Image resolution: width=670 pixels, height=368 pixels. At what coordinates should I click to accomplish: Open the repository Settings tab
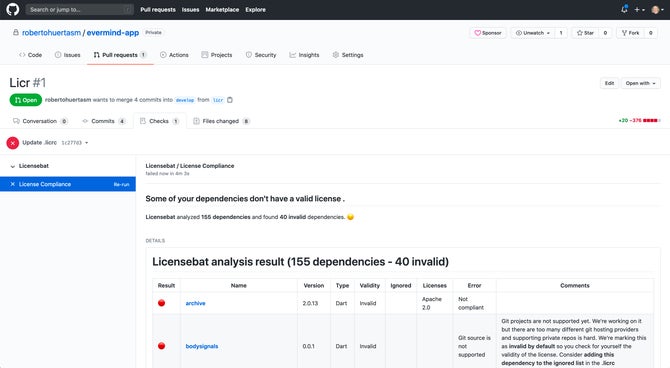point(348,55)
